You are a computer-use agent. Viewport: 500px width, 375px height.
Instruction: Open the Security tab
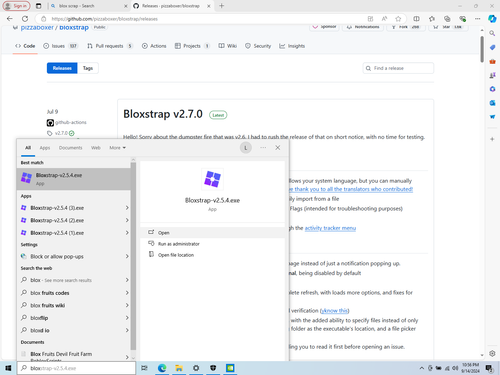pyautogui.click(x=258, y=46)
